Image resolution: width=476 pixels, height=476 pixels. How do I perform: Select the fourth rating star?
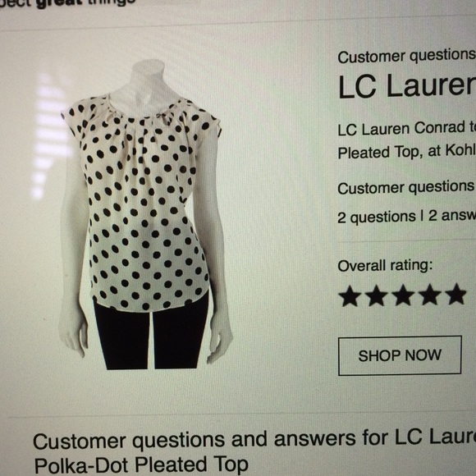click(x=429, y=294)
